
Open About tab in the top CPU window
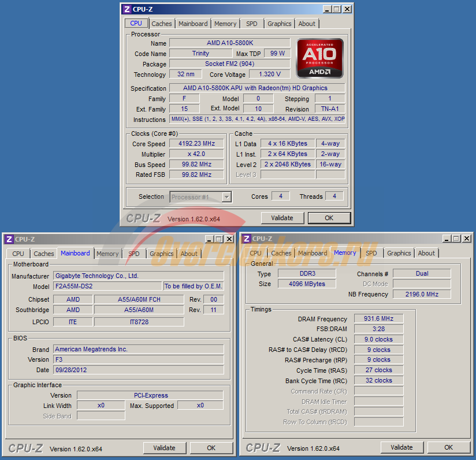coord(307,24)
